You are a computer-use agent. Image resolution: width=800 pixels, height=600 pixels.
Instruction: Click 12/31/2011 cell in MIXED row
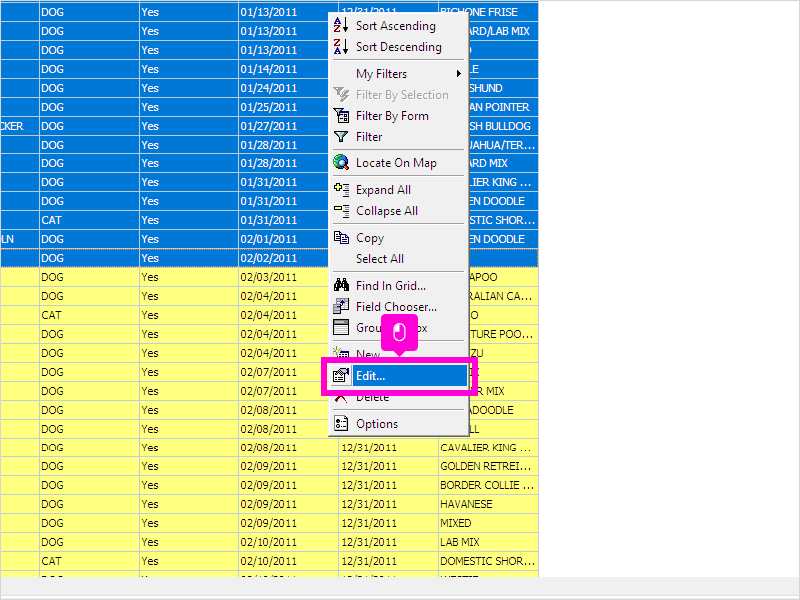(x=388, y=523)
